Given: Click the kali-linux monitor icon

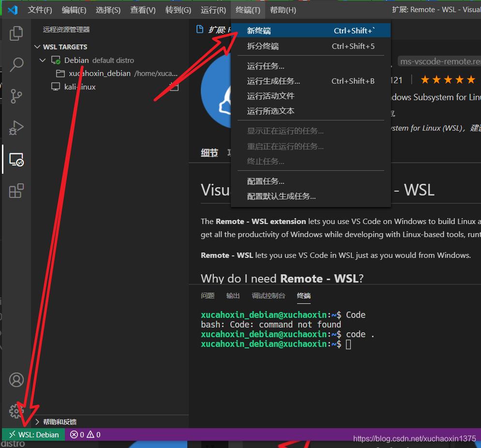Looking at the screenshot, I should (56, 87).
